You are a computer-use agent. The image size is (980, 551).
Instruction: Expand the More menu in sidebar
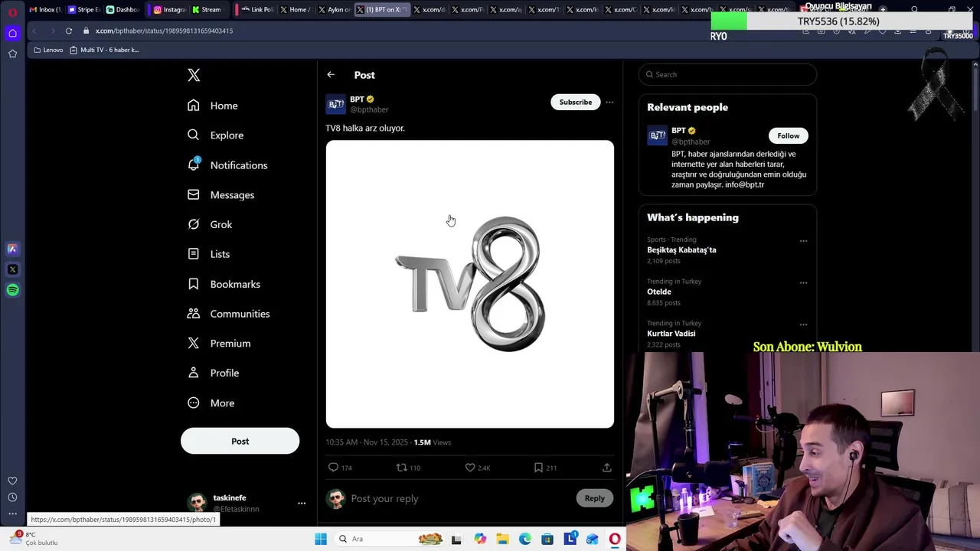[211, 403]
